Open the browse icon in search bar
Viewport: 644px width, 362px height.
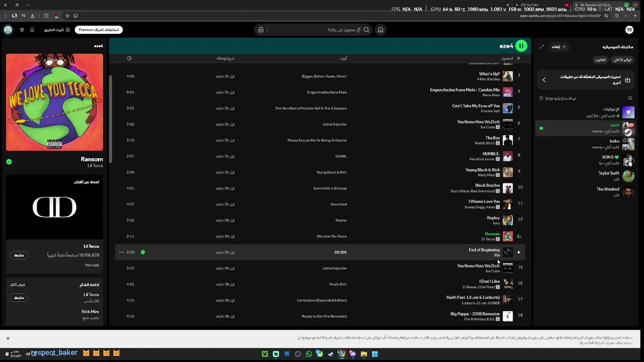[261, 30]
